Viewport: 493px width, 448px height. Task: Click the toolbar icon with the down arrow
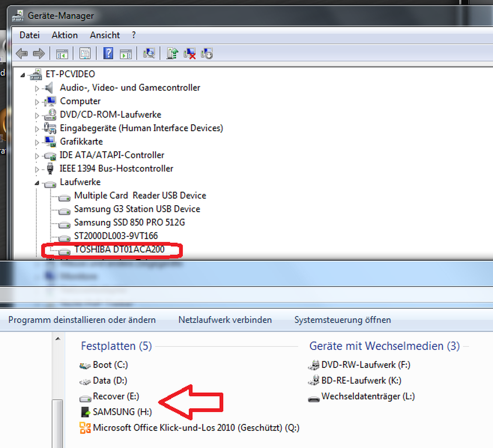point(207,53)
